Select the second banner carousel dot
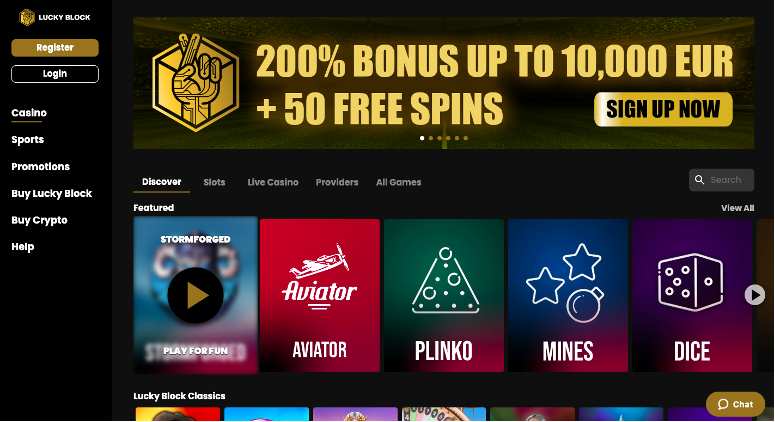The image size is (775, 422). pyautogui.click(x=431, y=138)
